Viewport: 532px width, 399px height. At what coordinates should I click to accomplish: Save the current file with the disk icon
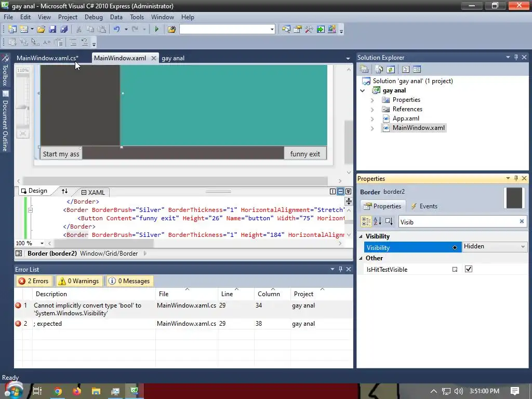[x=52, y=29]
